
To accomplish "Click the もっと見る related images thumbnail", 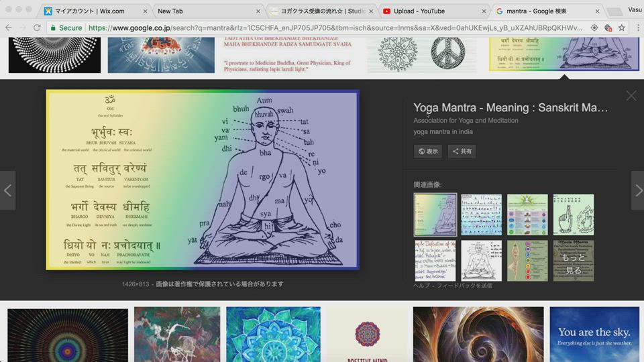I will tap(574, 261).
